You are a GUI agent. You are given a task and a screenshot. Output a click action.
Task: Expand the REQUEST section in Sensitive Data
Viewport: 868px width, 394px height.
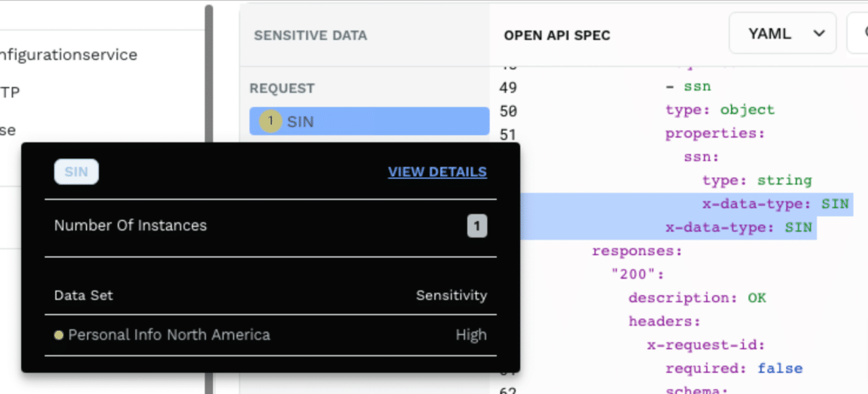click(282, 88)
